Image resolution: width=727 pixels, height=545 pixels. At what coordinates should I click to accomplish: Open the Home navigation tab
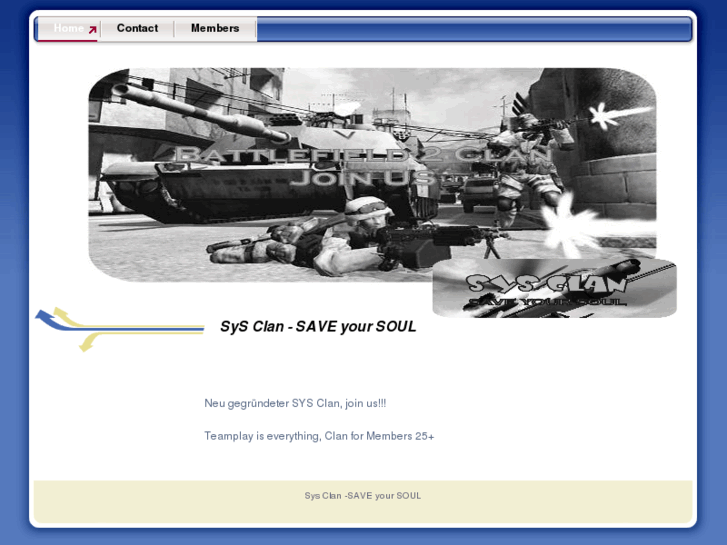click(68, 29)
